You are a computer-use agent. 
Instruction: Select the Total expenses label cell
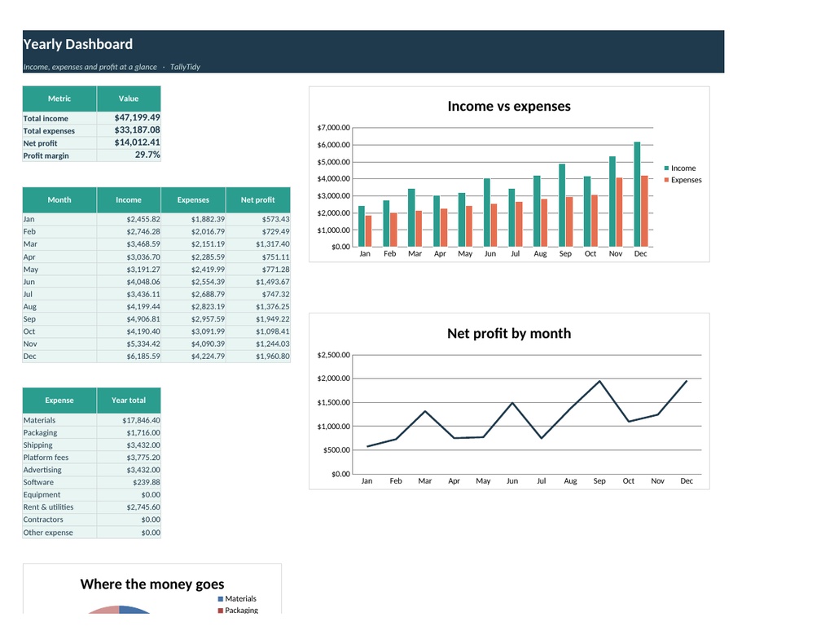pos(59,130)
